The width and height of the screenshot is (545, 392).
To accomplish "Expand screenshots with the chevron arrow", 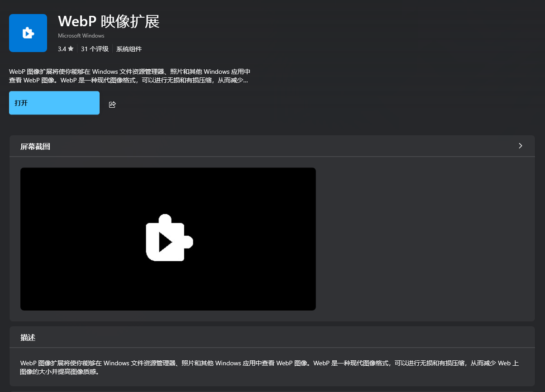I will (x=520, y=146).
